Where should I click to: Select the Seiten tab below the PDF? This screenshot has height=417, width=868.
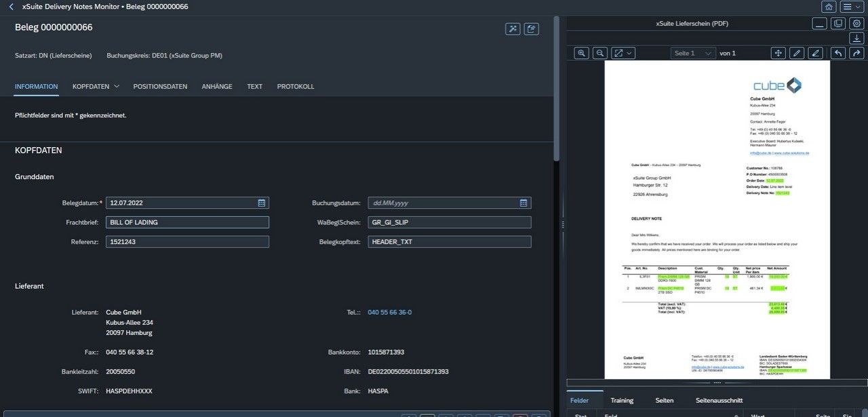click(665, 401)
